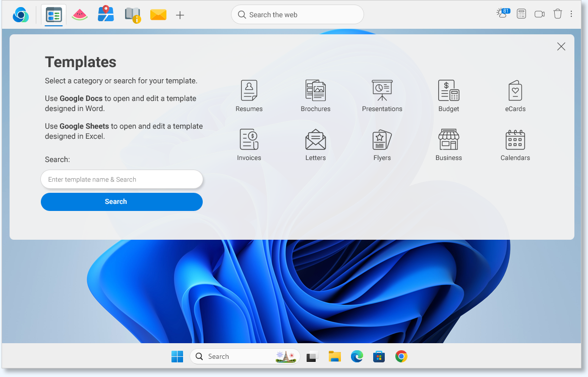Open the watermelon icon tab
The image size is (588, 377).
click(x=80, y=15)
